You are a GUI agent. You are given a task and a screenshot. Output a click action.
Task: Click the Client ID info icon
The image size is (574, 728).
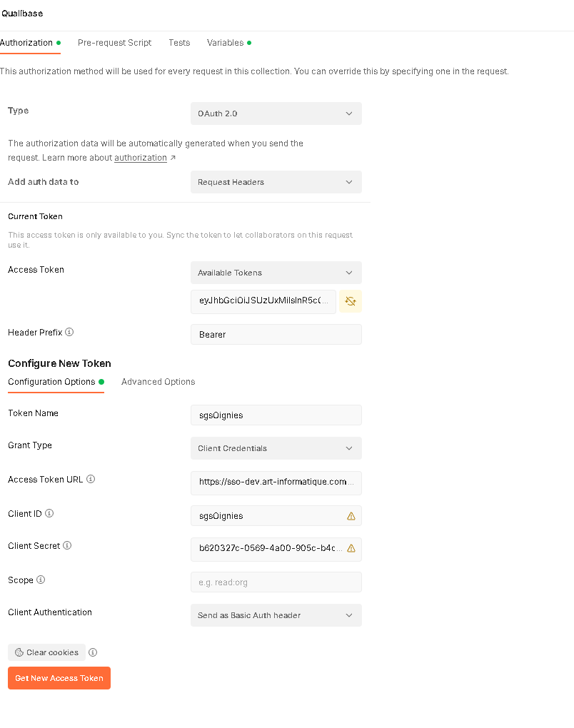pyautogui.click(x=49, y=513)
